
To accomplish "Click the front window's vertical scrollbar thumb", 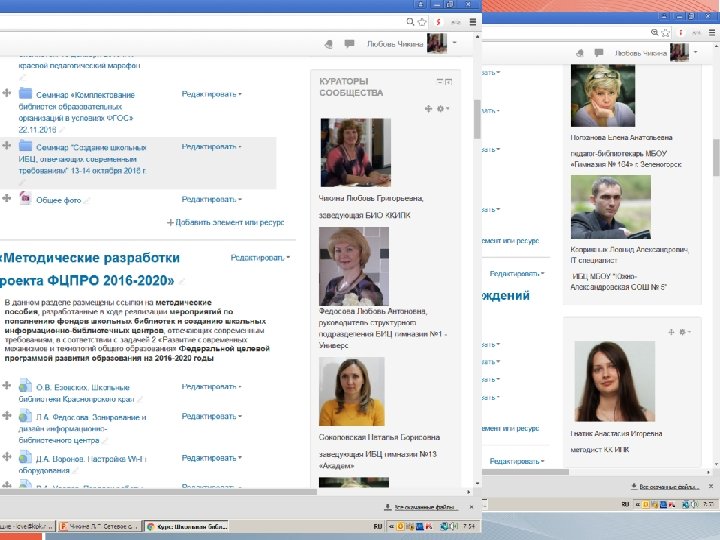I will click(x=477, y=119).
